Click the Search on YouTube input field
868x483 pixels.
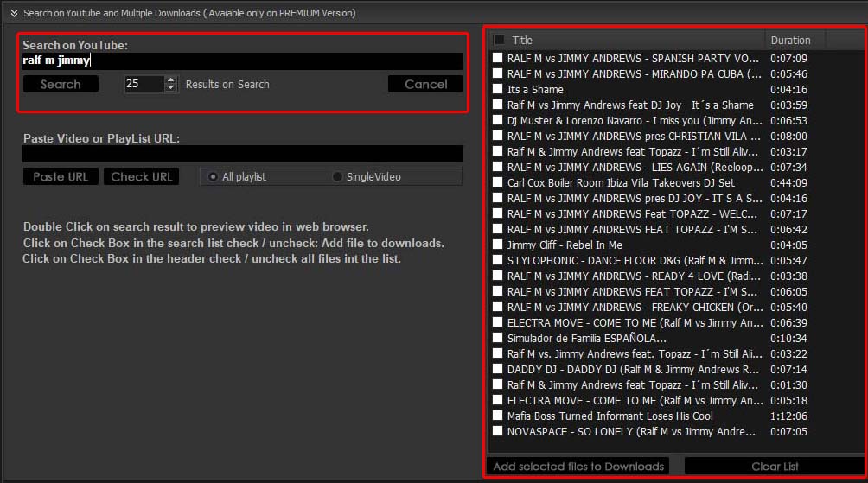point(242,60)
